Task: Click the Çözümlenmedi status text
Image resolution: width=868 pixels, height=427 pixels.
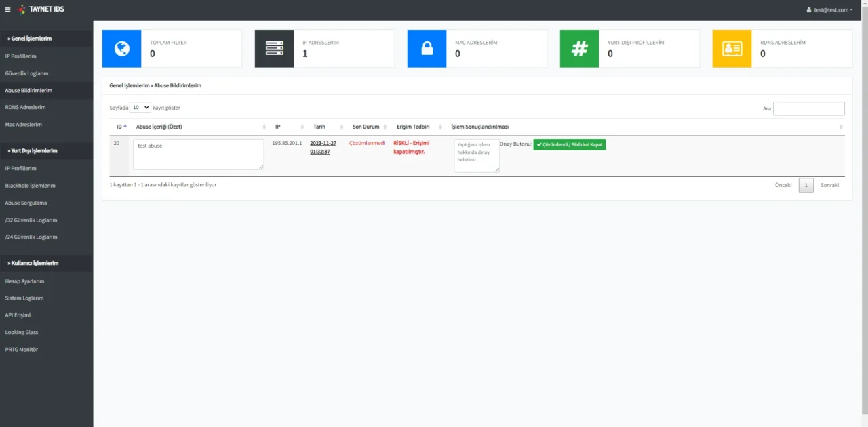Action: (x=368, y=143)
